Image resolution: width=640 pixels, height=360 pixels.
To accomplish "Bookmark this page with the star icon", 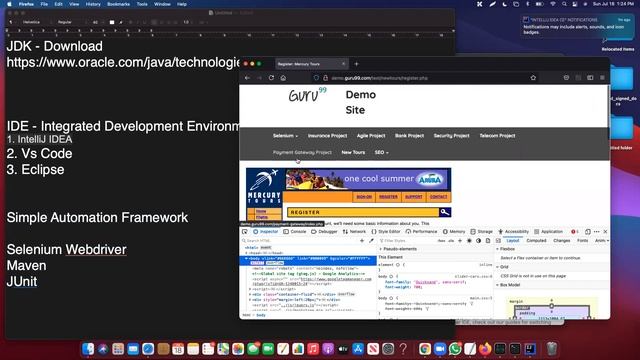I will 533,78.
